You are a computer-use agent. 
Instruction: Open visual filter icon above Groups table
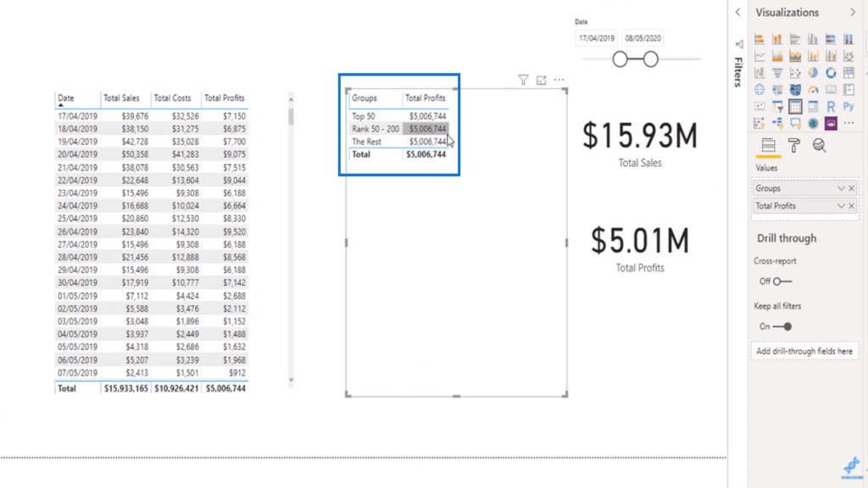[523, 80]
